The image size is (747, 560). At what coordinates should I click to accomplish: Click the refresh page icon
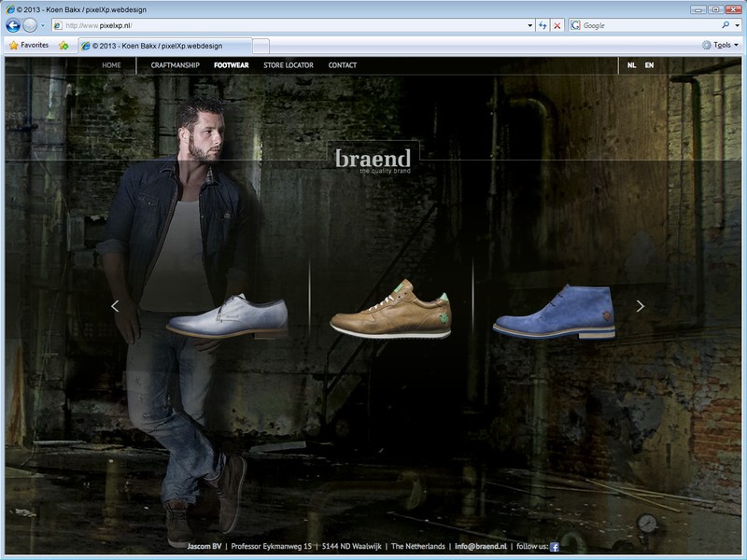(x=543, y=25)
